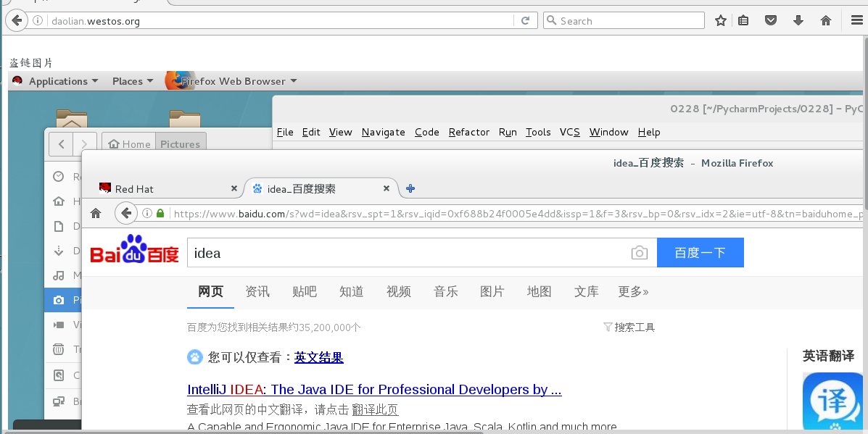Screen dimensions: 868x434
Task: Open the Applications menu
Action: pos(63,81)
